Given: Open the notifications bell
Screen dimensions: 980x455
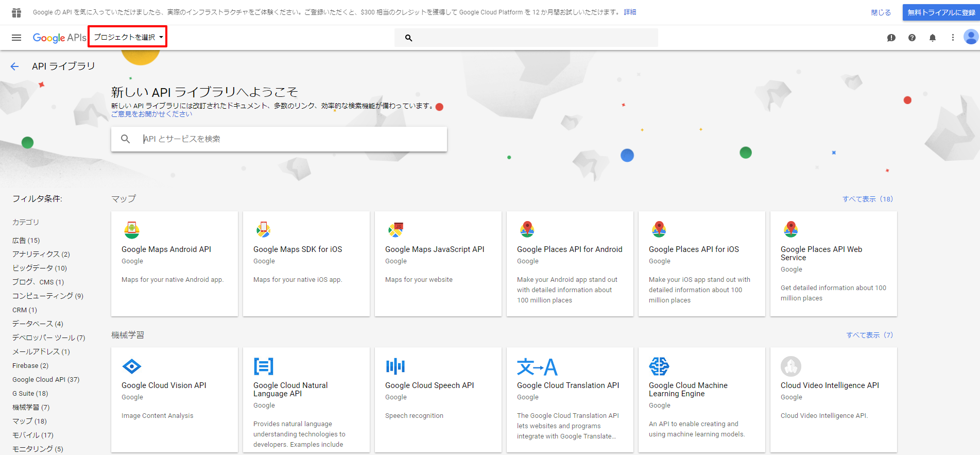Looking at the screenshot, I should (x=933, y=38).
